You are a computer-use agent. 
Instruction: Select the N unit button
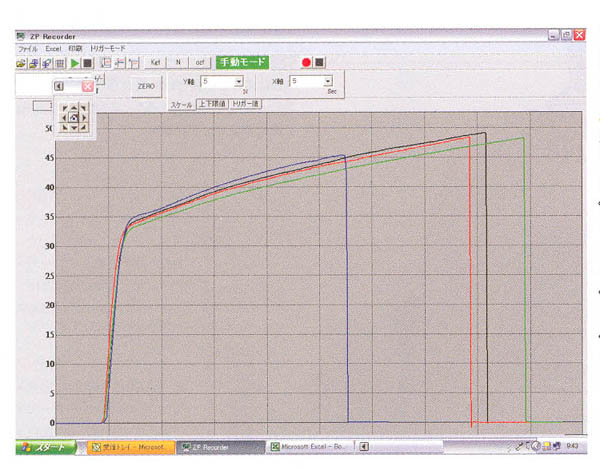tap(178, 62)
